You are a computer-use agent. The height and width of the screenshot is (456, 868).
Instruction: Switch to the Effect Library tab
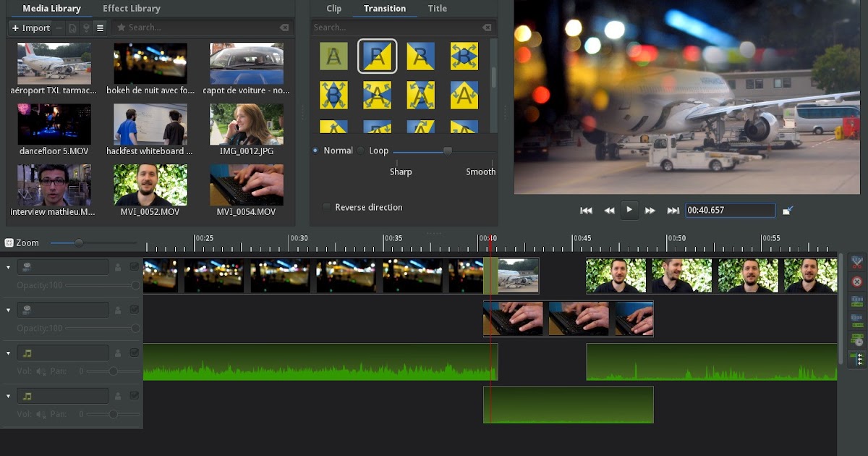pyautogui.click(x=132, y=9)
